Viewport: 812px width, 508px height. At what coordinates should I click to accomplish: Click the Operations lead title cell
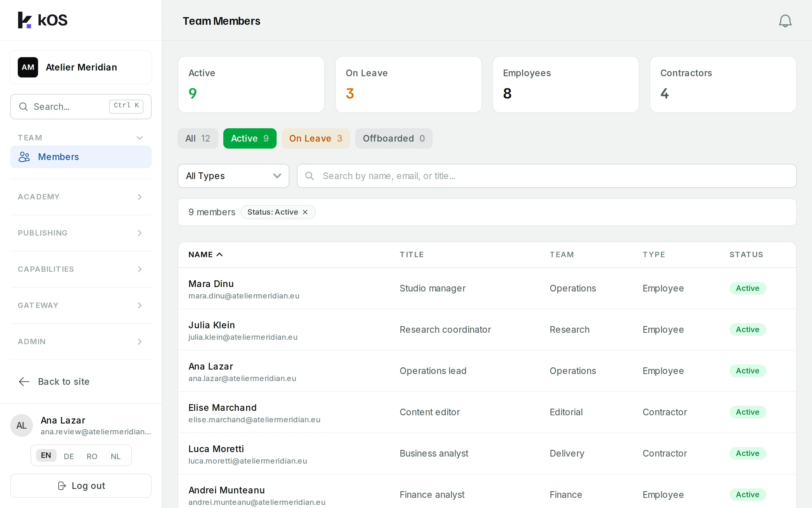(433, 371)
